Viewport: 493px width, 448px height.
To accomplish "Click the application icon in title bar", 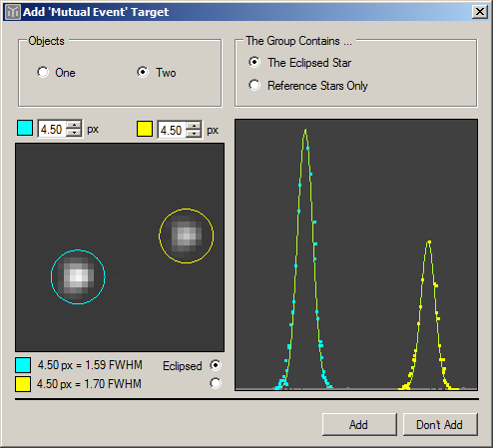I will pyautogui.click(x=13, y=12).
